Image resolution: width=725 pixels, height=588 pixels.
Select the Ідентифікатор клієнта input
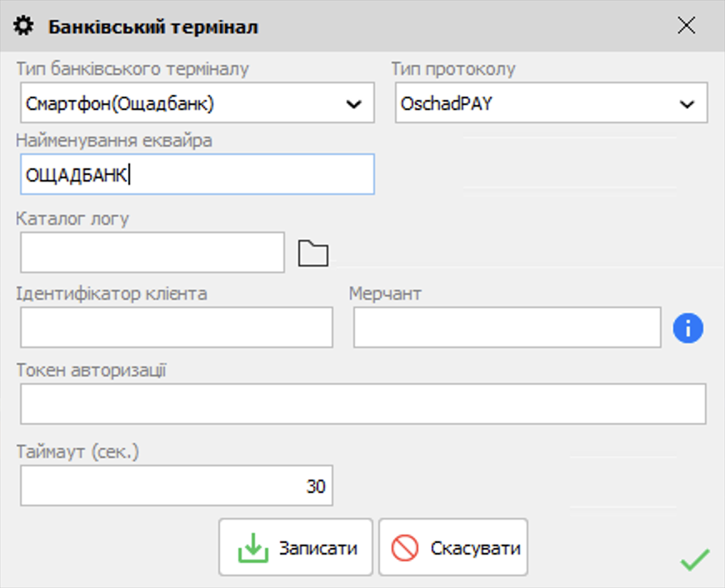[x=177, y=327]
